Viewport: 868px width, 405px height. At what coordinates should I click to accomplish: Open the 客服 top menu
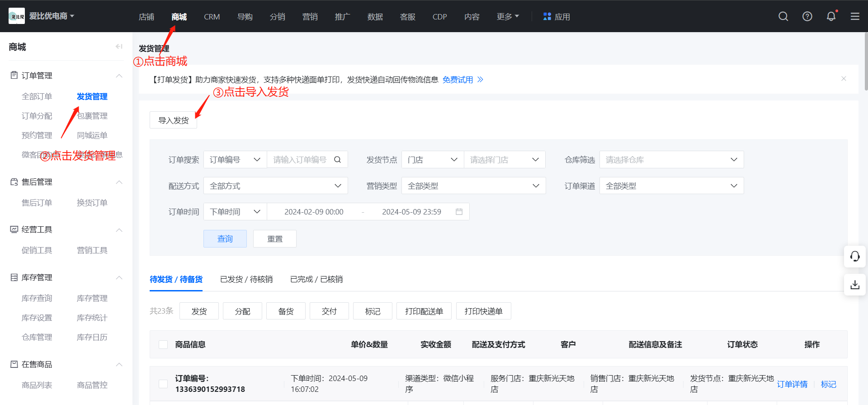(x=407, y=16)
